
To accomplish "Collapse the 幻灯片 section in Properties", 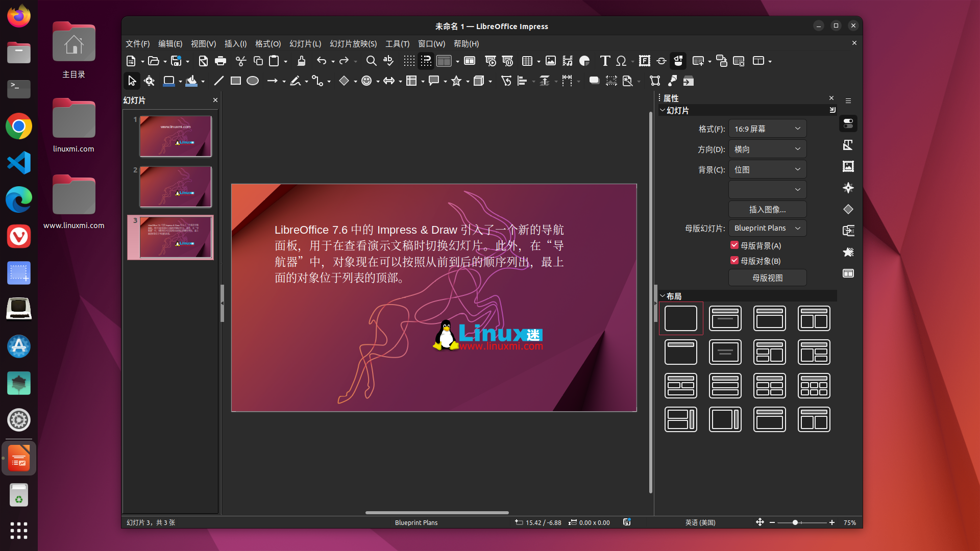I will coord(663,110).
